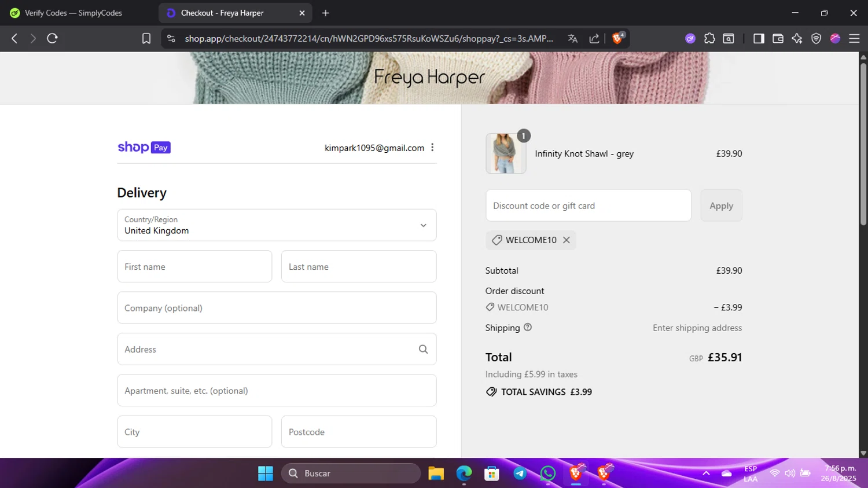Click the ESP LAA language indicator

point(751,474)
